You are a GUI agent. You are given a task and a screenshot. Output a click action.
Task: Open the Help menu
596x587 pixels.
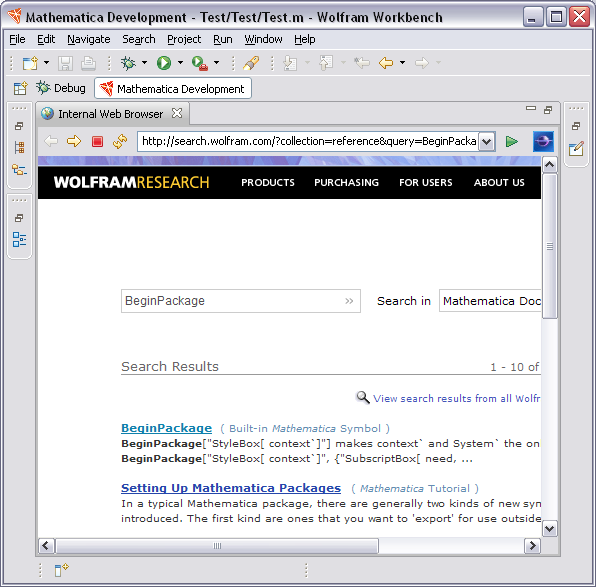(304, 39)
